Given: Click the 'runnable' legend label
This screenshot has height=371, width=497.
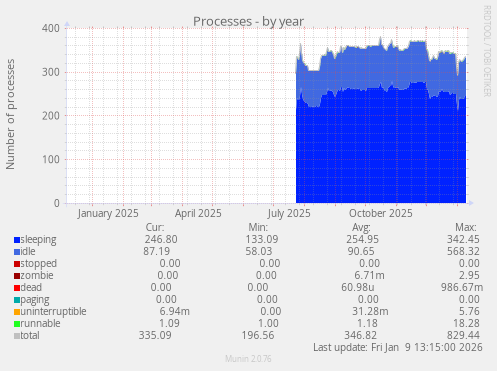Looking at the screenshot, I should pyautogui.click(x=41, y=323).
